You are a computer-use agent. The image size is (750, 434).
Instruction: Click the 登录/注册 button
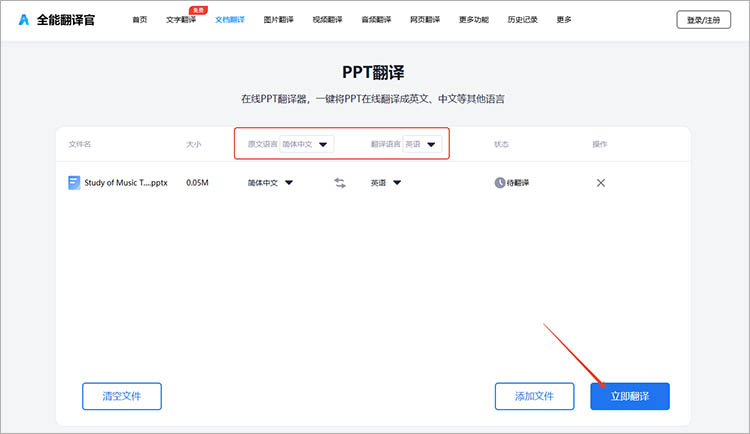pos(704,20)
